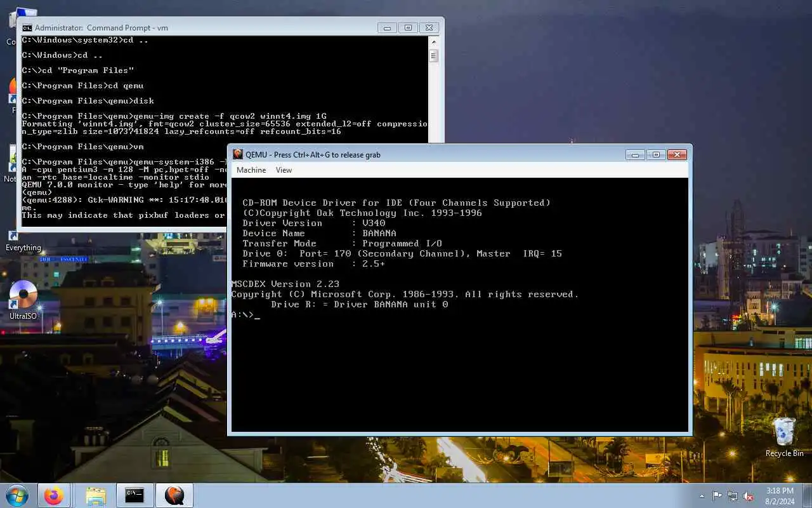Screen dimensions: 812x508
Task: Minimize the Command Prompt window
Action: click(x=387, y=27)
